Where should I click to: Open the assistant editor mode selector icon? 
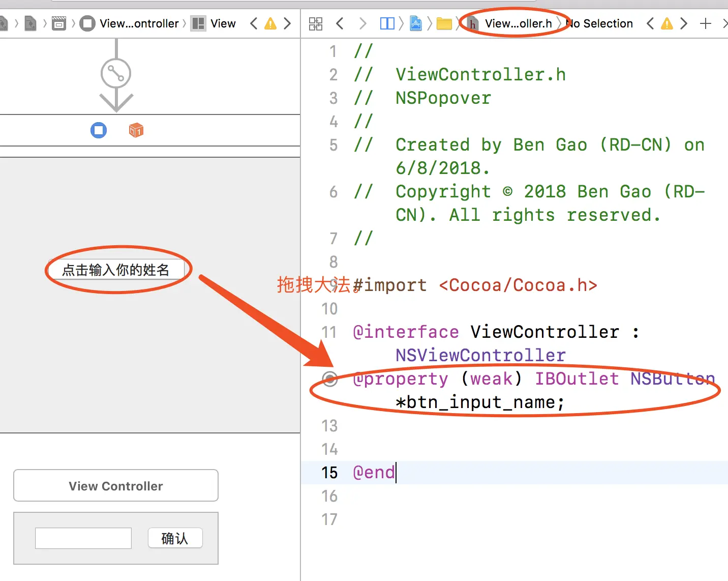(x=387, y=23)
